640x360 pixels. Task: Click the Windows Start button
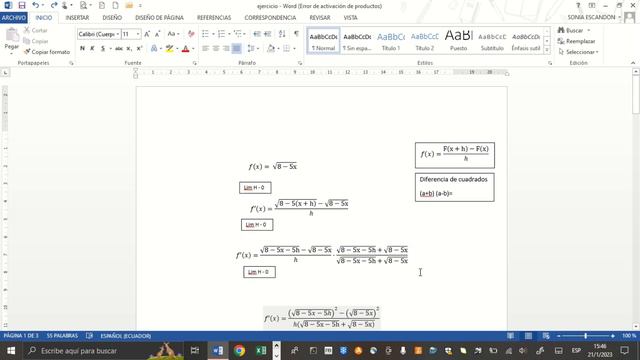[x=11, y=351]
